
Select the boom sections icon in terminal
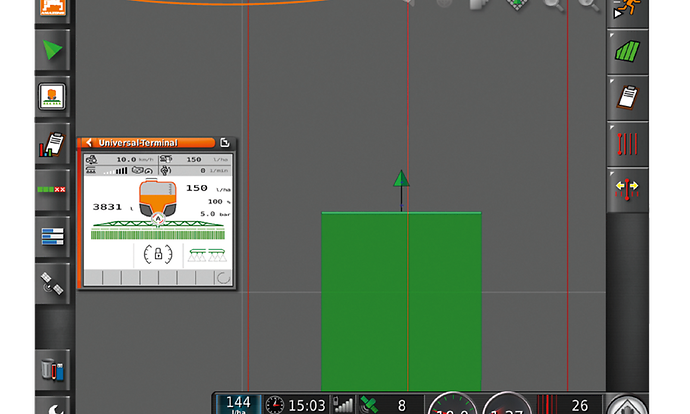(x=206, y=254)
